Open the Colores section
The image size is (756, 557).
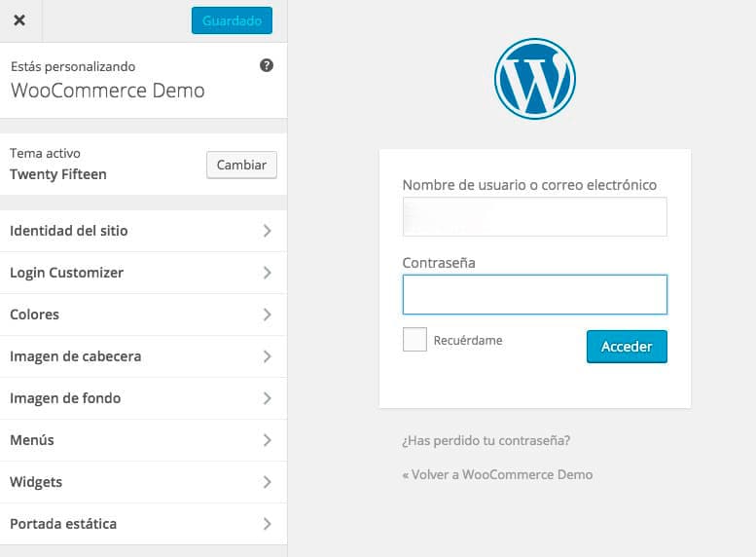tap(143, 315)
